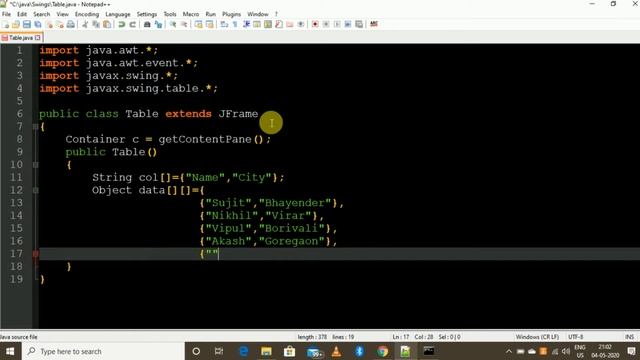Click the Open file toolbar icon

click(16, 24)
